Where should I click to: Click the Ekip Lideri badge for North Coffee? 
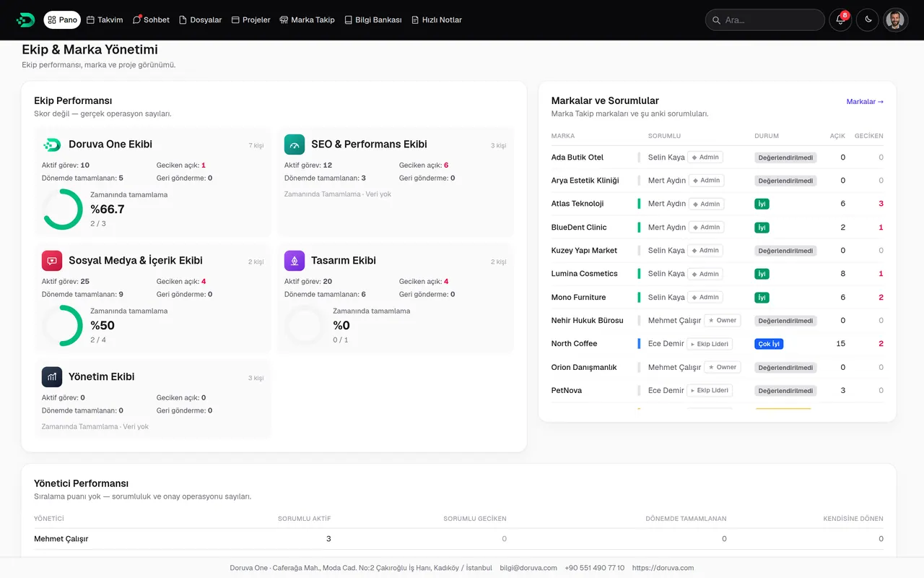coord(710,344)
